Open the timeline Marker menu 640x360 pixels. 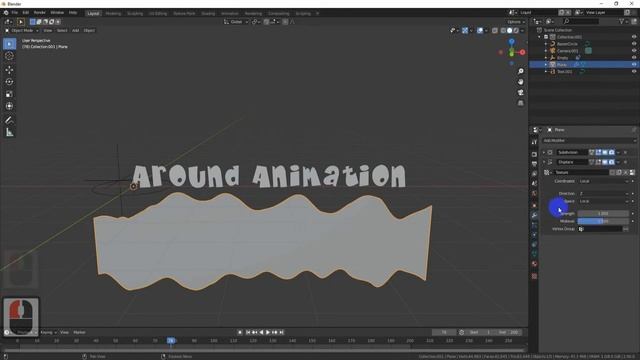[x=80, y=332]
